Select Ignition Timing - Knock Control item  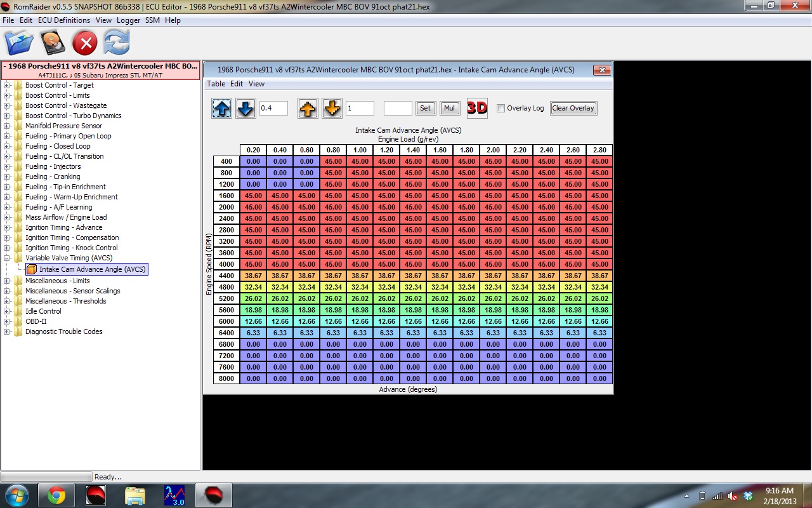point(71,248)
